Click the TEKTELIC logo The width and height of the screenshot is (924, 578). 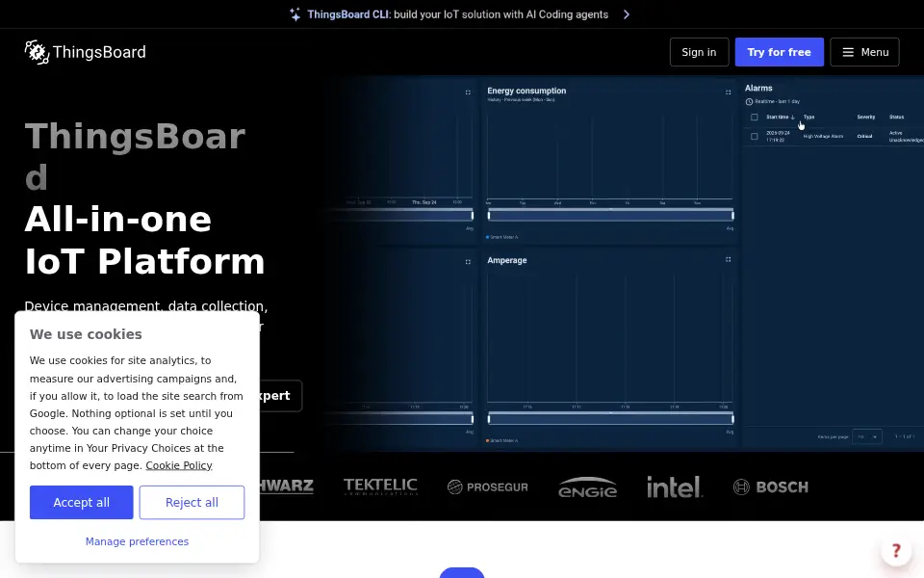click(381, 486)
